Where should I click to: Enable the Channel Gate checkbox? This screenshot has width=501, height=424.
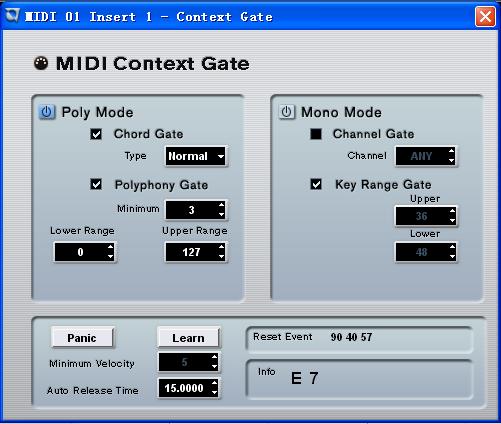pos(316,134)
